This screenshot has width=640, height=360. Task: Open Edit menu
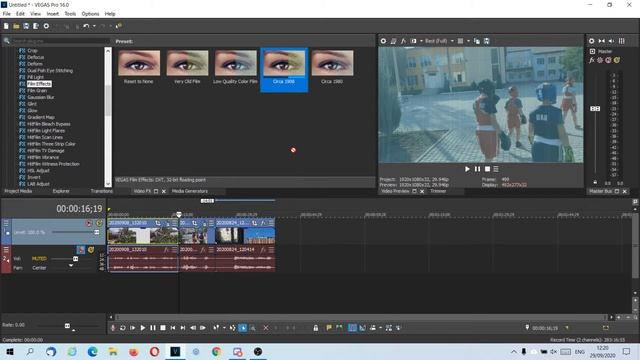20,14
